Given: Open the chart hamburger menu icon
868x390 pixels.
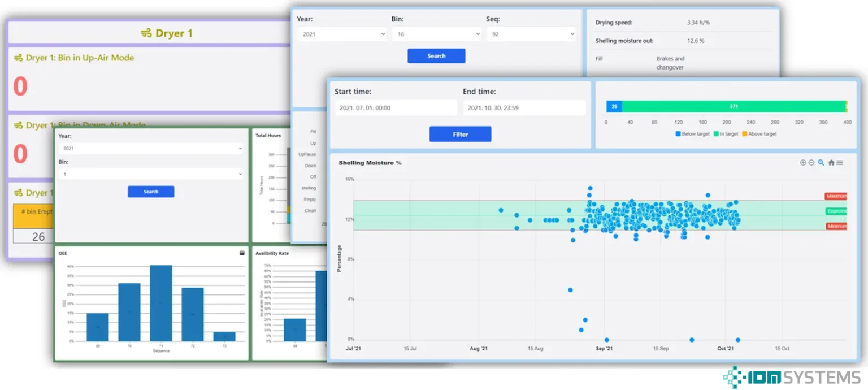Looking at the screenshot, I should pyautogui.click(x=840, y=163).
